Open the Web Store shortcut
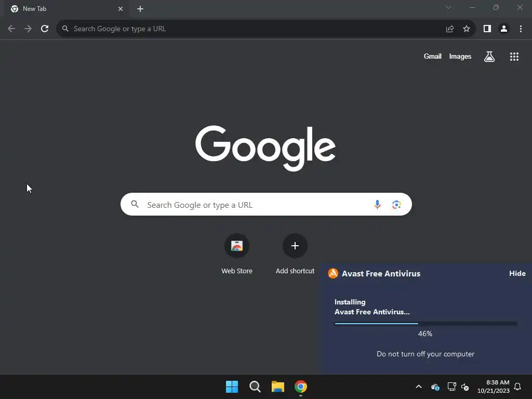Screen dimensions: 532x399 237,254
